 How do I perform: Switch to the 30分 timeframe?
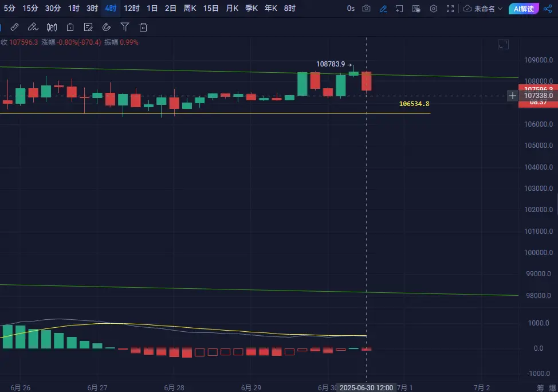[x=53, y=8]
